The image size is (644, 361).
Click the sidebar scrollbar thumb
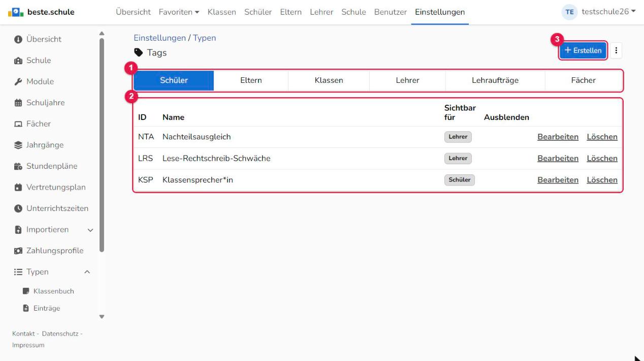(102, 144)
